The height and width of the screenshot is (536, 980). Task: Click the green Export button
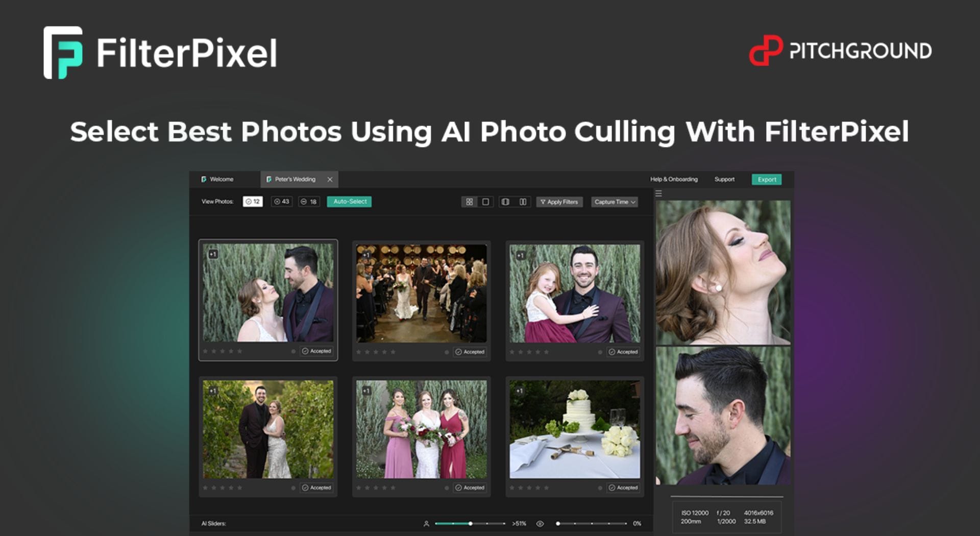coord(766,180)
